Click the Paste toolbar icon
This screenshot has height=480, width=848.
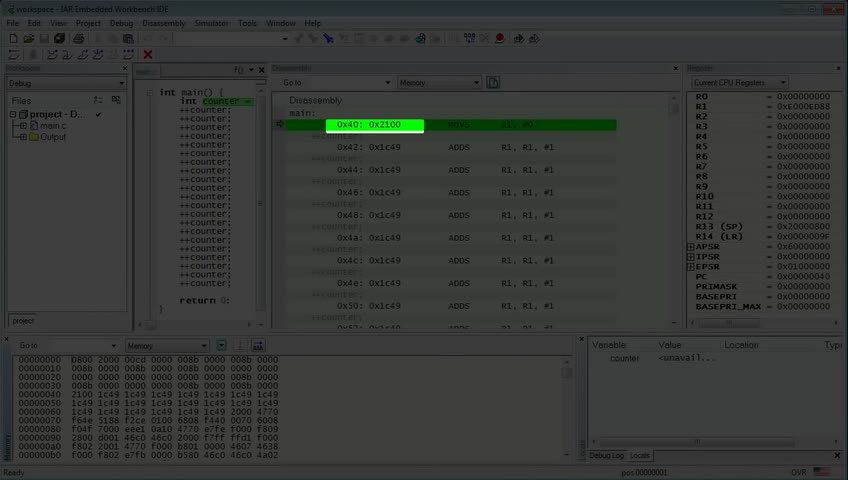click(128, 38)
